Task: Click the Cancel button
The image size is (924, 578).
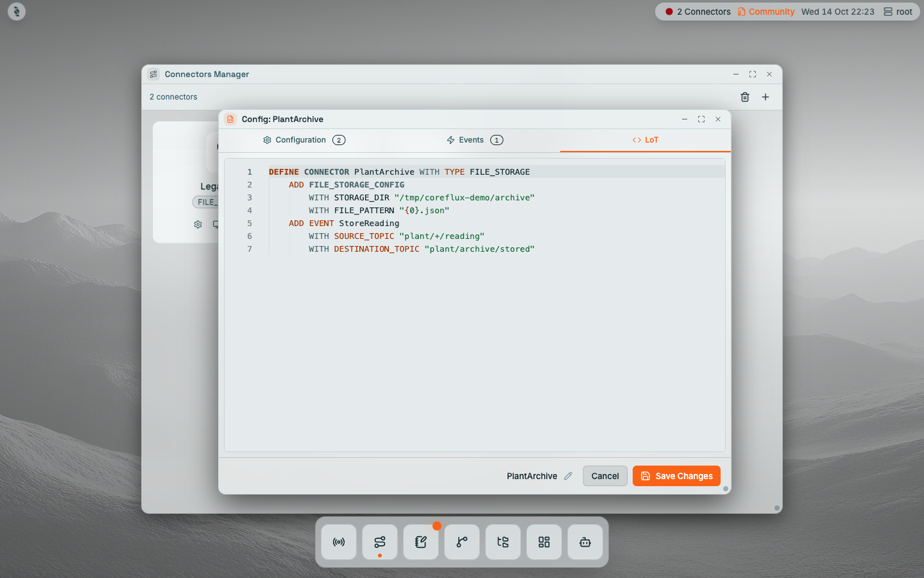Action: click(605, 476)
